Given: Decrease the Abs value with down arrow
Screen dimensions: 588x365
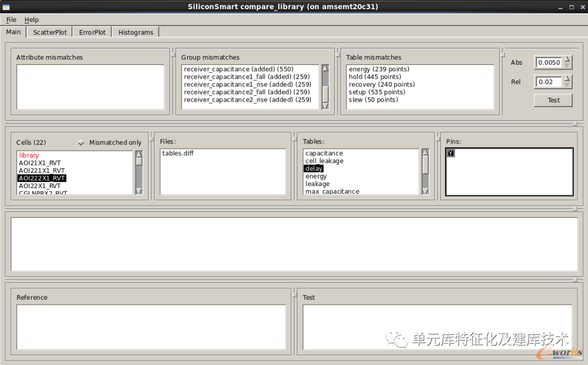Looking at the screenshot, I should coord(567,66).
